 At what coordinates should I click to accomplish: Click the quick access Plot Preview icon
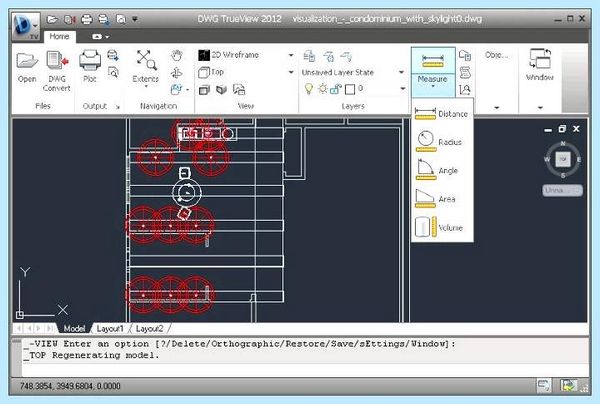pos(121,19)
